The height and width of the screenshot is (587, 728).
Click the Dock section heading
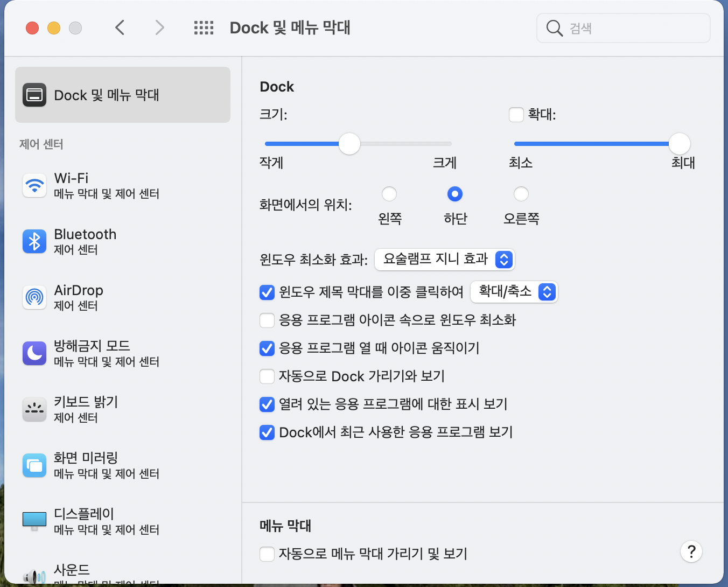coord(277,87)
